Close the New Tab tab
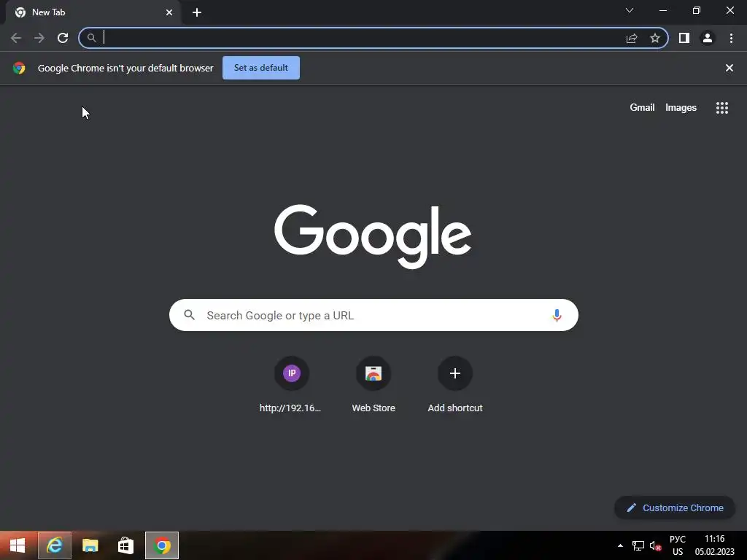 [x=169, y=12]
